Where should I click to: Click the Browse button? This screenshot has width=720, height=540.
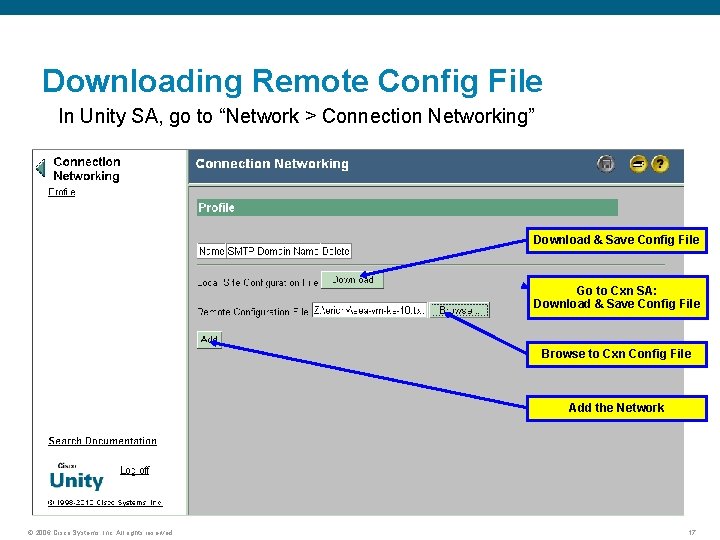click(460, 310)
